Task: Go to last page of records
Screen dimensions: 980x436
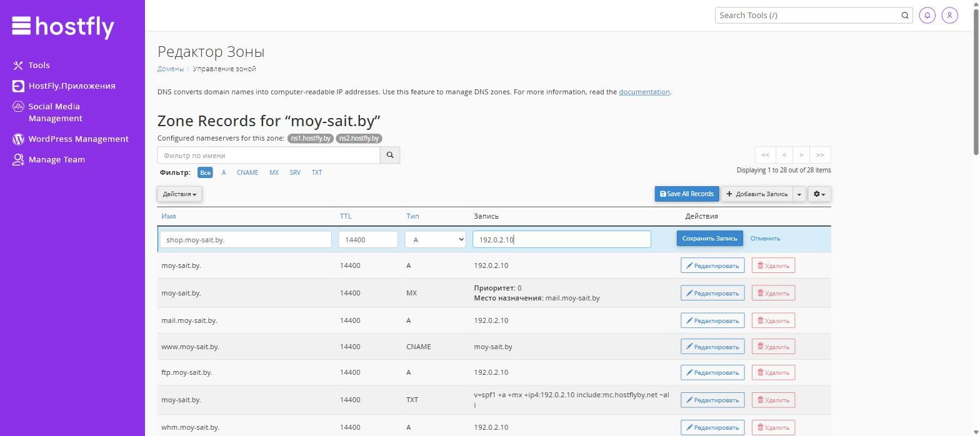Action: (x=820, y=155)
